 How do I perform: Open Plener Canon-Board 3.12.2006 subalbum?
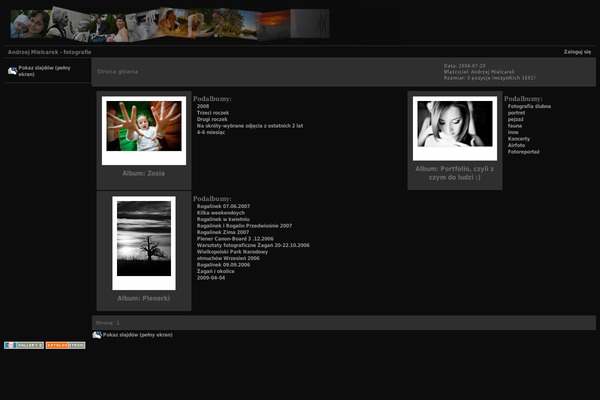235,239
